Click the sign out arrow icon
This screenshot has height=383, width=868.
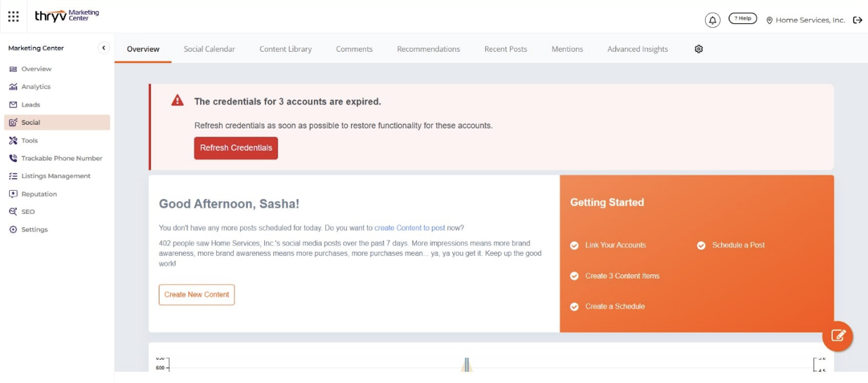pyautogui.click(x=857, y=20)
